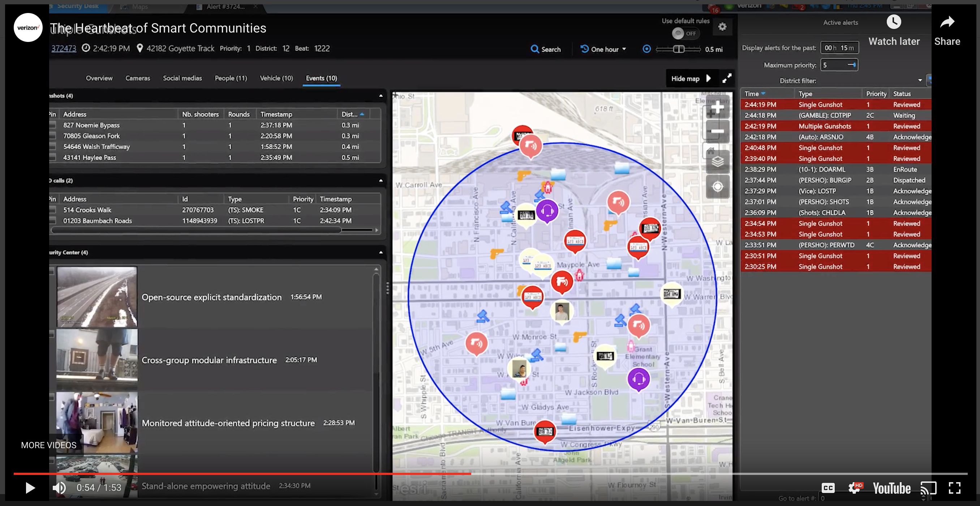Open Monitored attitude-oriented pricing structure thumbnail
The height and width of the screenshot is (506, 980).
(96, 423)
